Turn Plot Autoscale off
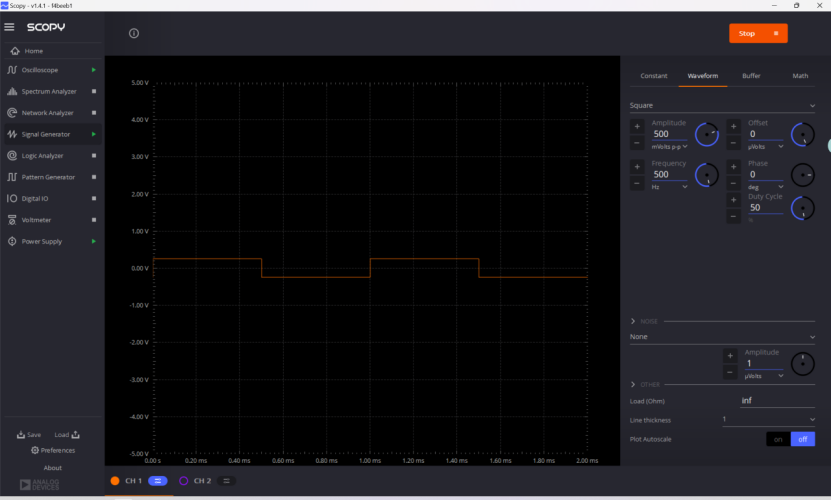The image size is (831, 500). pyautogui.click(x=803, y=439)
